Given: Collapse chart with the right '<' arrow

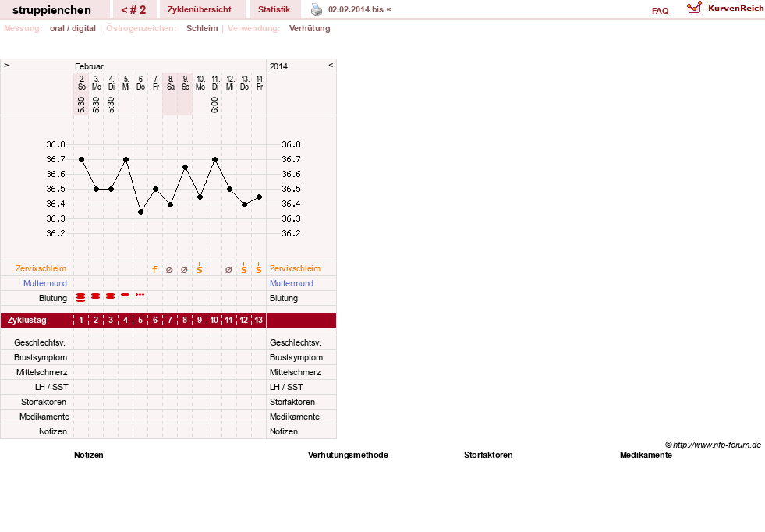Looking at the screenshot, I should [331, 65].
